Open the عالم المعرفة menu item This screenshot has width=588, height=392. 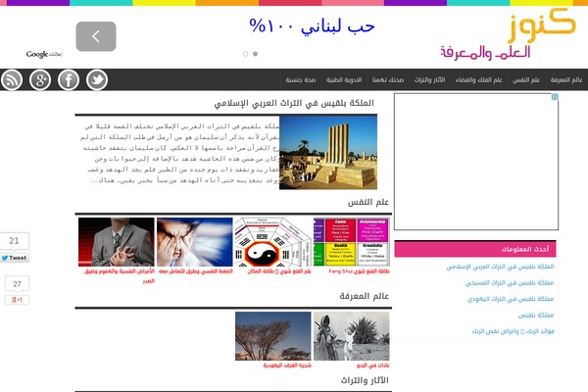click(x=566, y=80)
